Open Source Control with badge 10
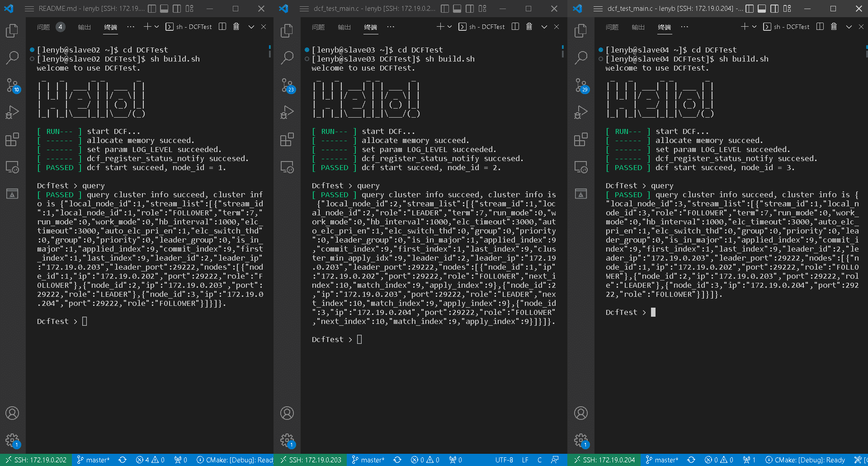 pyautogui.click(x=12, y=85)
